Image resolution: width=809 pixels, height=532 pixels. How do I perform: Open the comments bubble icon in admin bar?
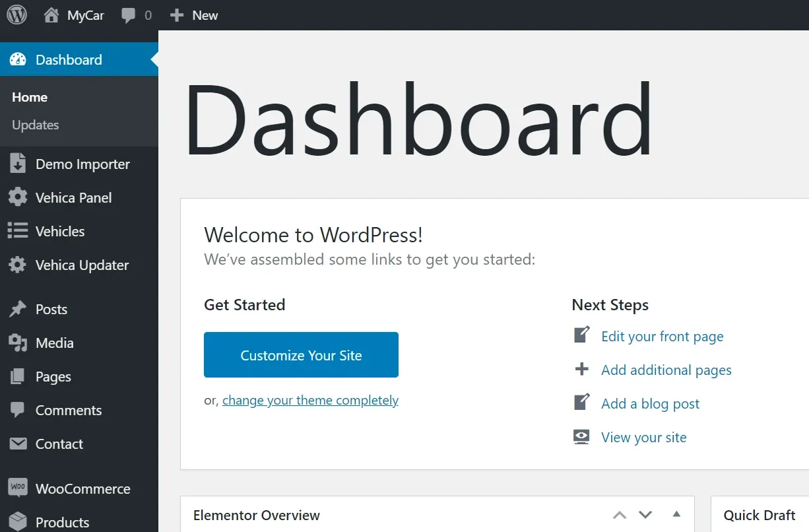coord(129,15)
